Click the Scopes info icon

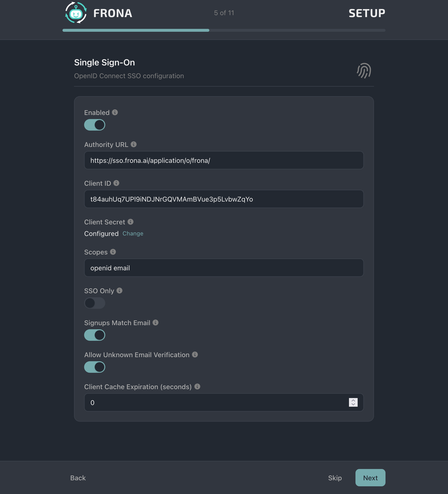[x=113, y=252]
